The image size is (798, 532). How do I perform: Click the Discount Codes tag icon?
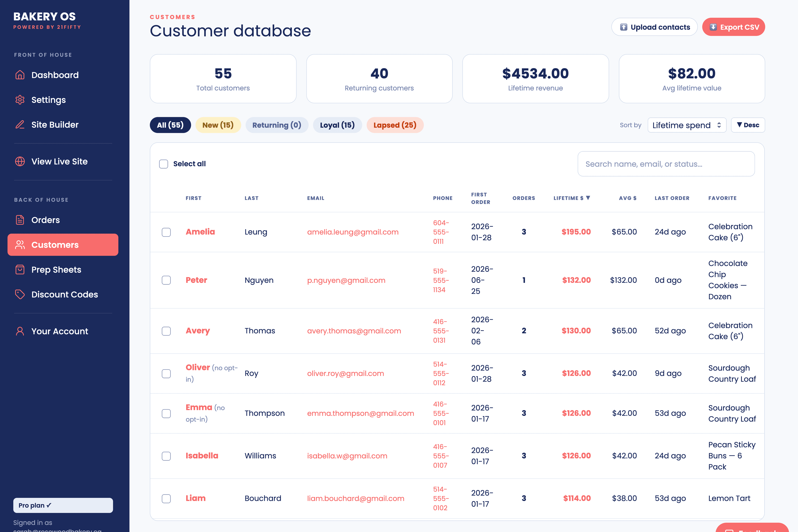20,294
